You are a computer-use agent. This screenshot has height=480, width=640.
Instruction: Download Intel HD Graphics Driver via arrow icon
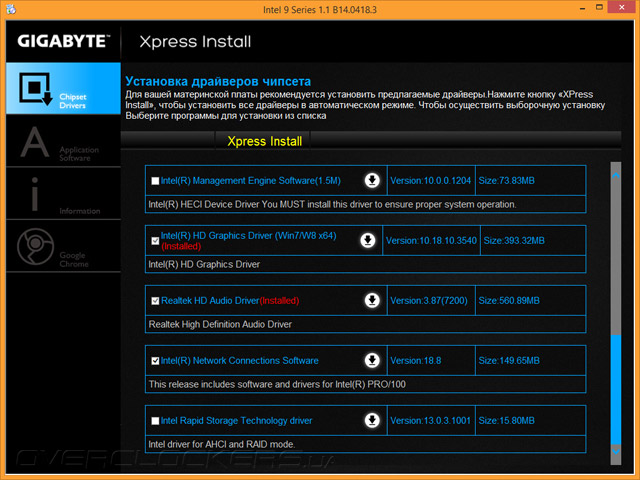coord(368,240)
